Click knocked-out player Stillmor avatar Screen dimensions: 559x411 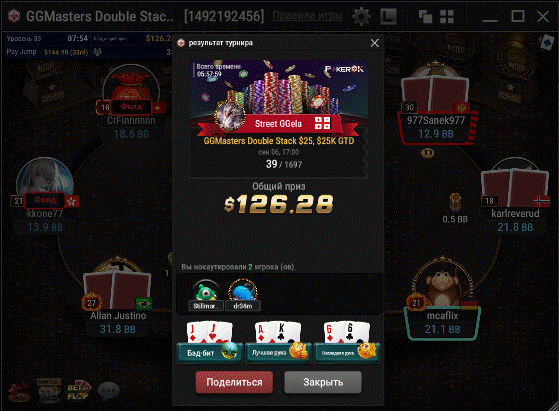(x=206, y=294)
